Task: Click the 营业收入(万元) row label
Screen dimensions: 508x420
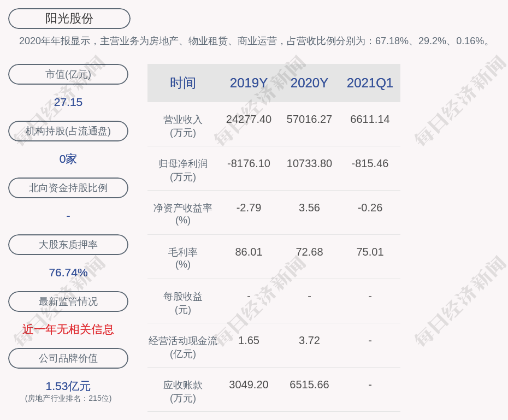Action: coord(182,126)
